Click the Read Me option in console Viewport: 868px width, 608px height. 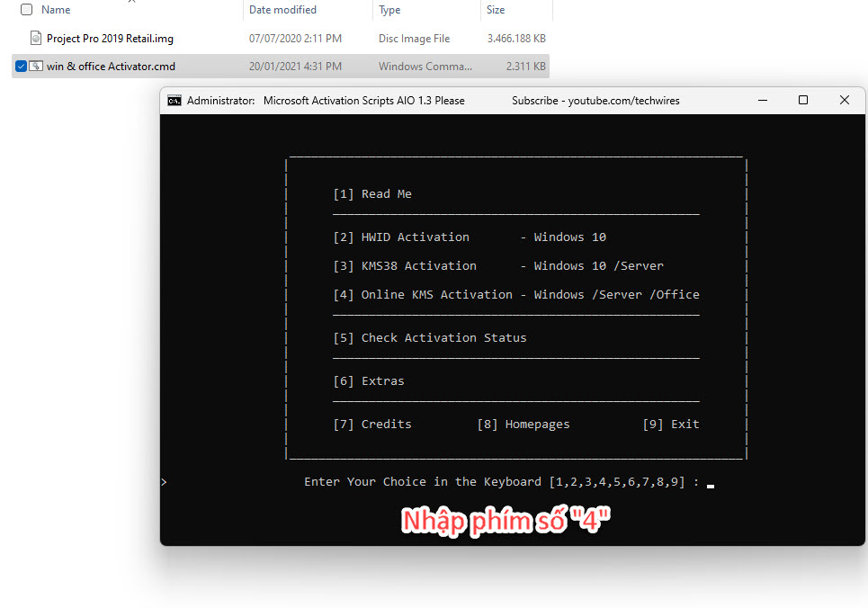coord(372,193)
